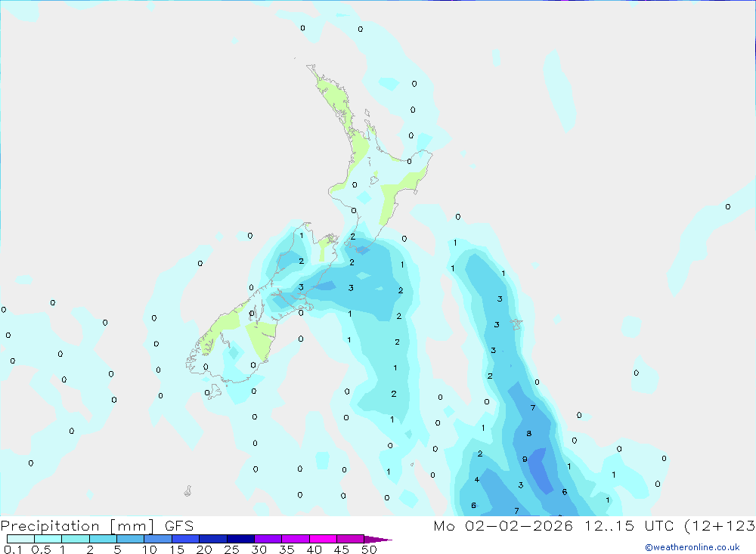This screenshot has height=554, width=756.
Task: Click the '25' legend scale label
Action: pyautogui.click(x=231, y=549)
